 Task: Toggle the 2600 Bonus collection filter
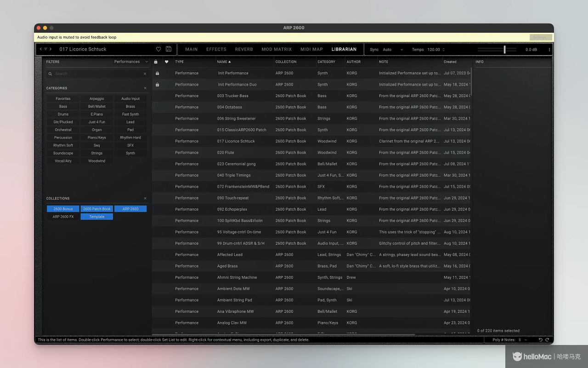pyautogui.click(x=63, y=209)
